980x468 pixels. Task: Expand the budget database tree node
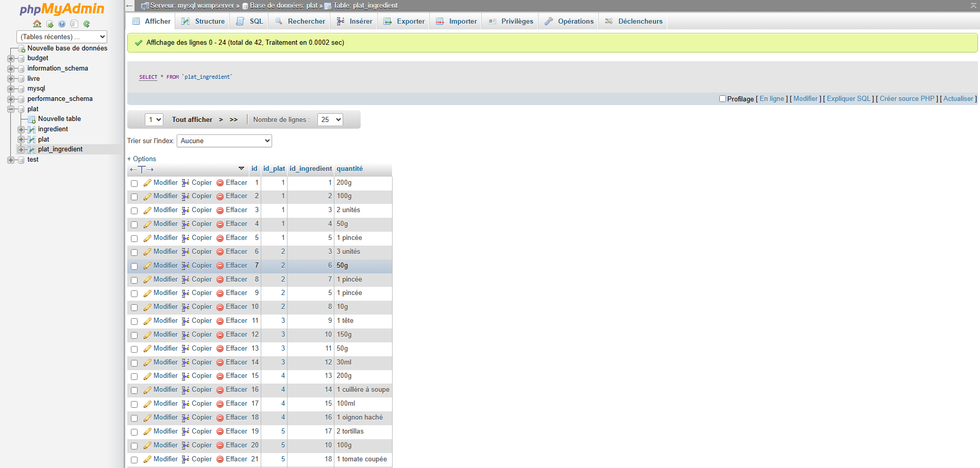click(11, 58)
